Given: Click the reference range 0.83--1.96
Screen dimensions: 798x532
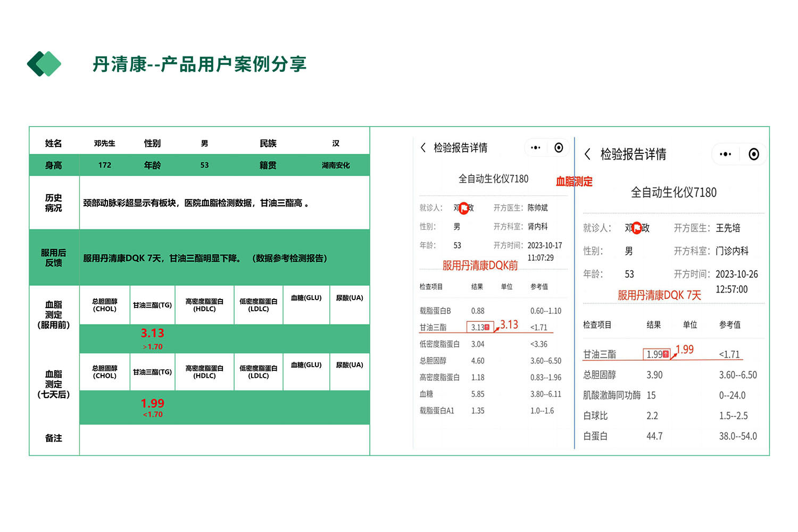Looking at the screenshot, I should click(546, 377).
